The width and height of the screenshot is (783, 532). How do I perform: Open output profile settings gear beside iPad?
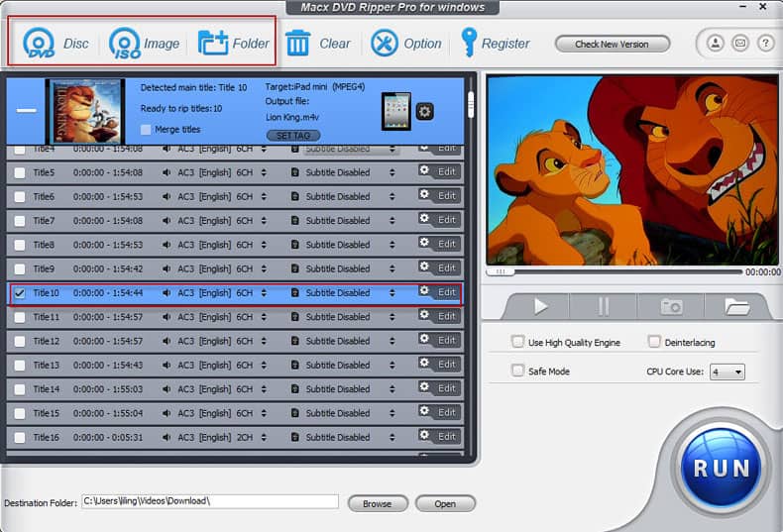[x=425, y=111]
